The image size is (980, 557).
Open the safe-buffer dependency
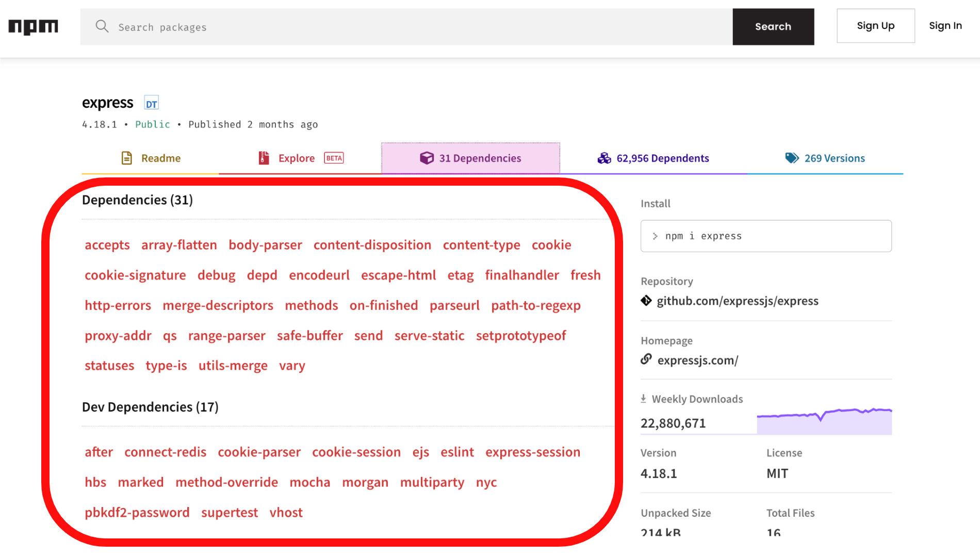coord(310,336)
